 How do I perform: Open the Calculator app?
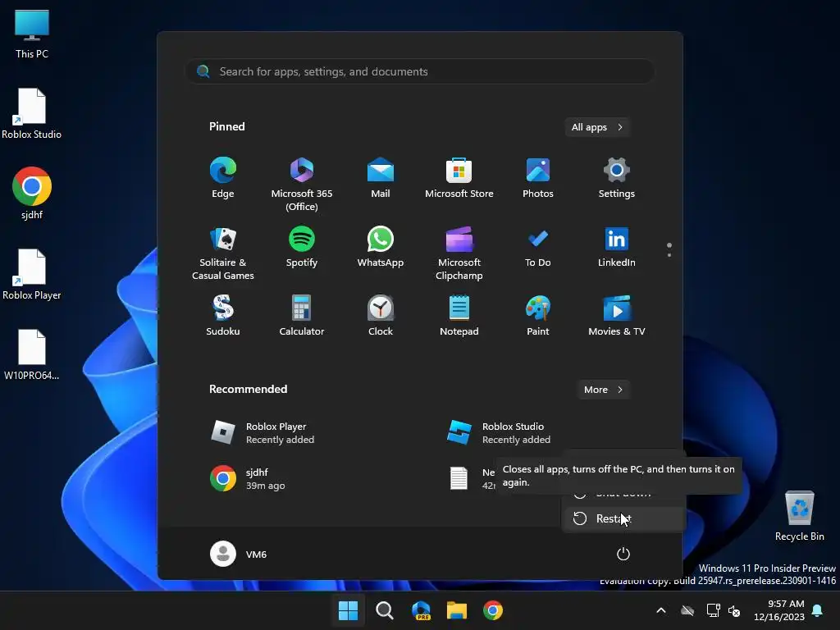point(302,316)
